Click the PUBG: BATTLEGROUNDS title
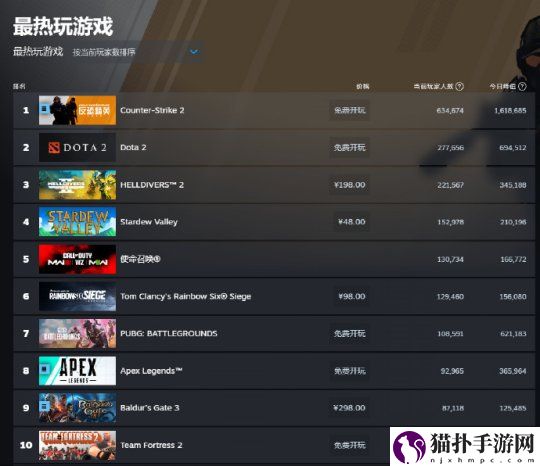The image size is (540, 466). point(169,333)
